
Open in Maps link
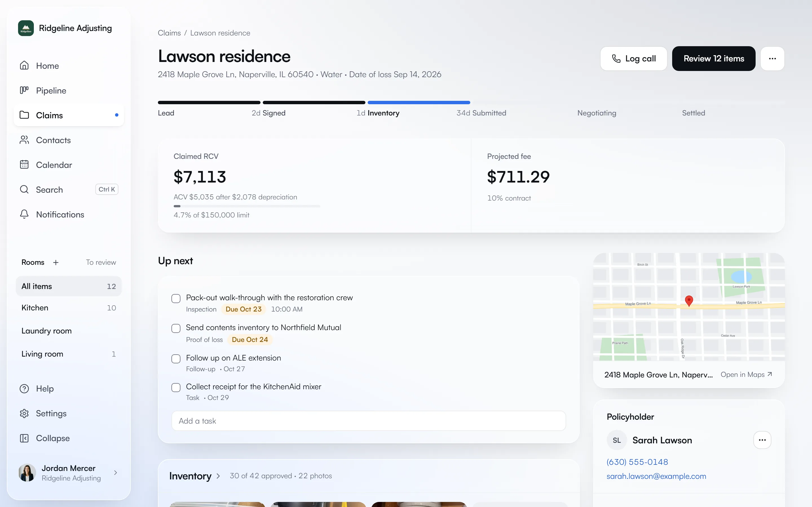pos(746,374)
